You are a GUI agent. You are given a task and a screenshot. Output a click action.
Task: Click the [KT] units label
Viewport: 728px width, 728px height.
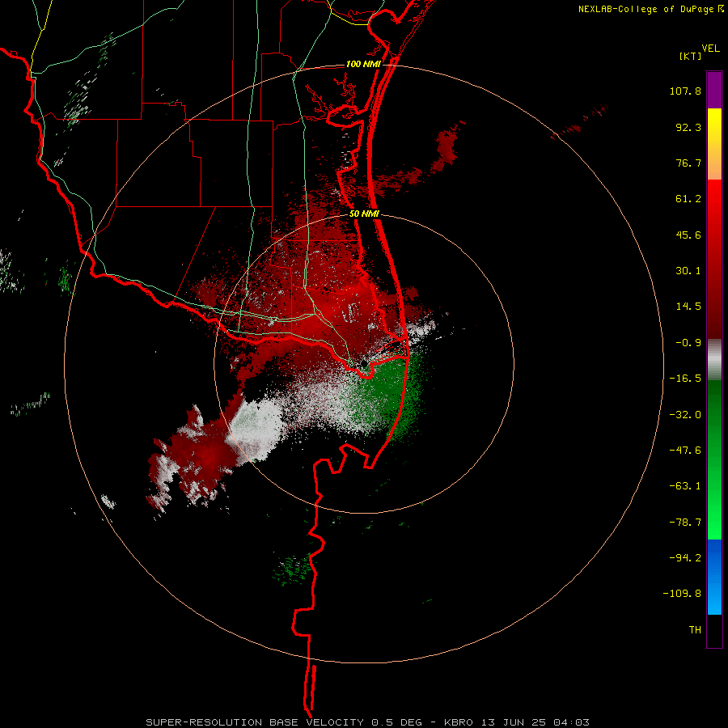[x=691, y=56]
